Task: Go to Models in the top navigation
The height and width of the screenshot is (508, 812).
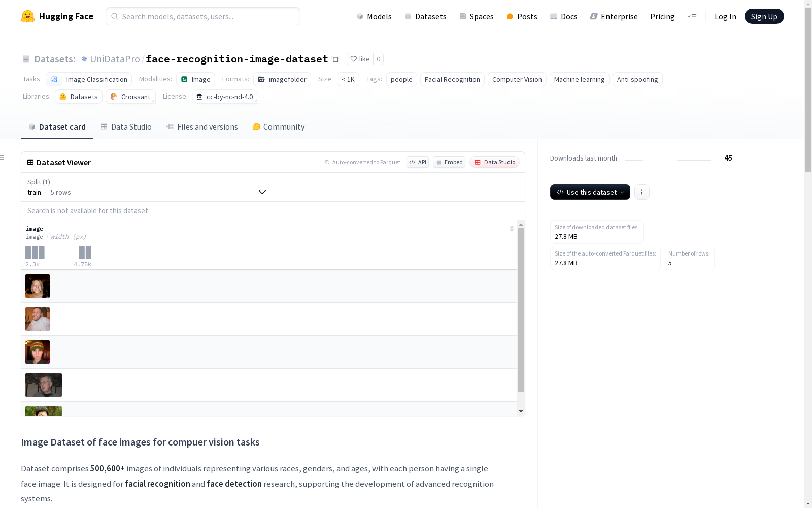Action: point(374,16)
